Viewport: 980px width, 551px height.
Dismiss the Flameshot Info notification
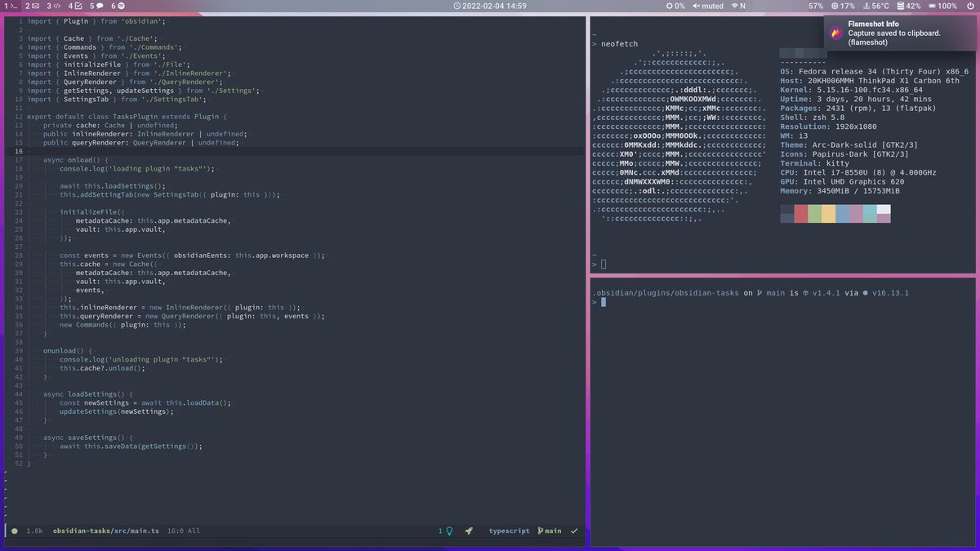pos(900,33)
